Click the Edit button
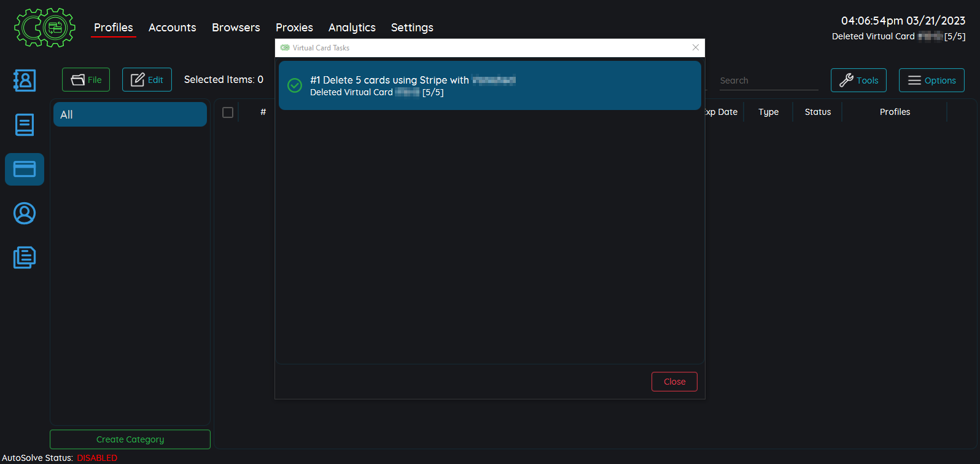This screenshot has height=464, width=980. tap(147, 80)
